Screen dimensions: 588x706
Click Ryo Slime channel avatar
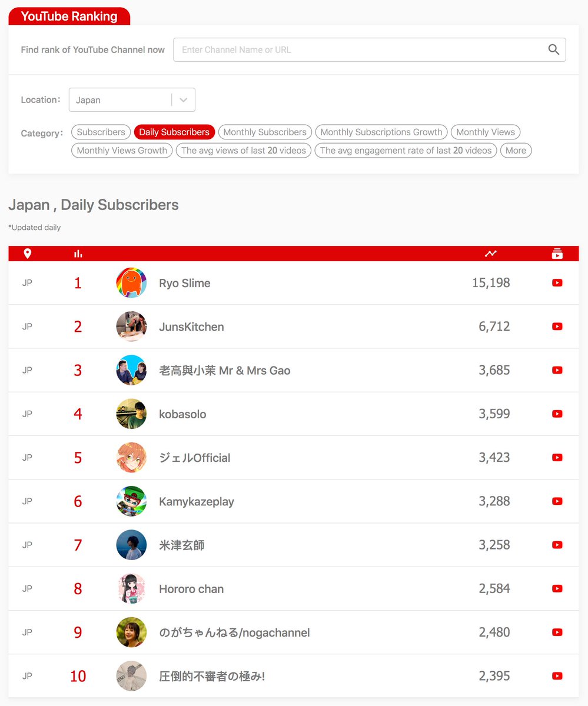131,283
